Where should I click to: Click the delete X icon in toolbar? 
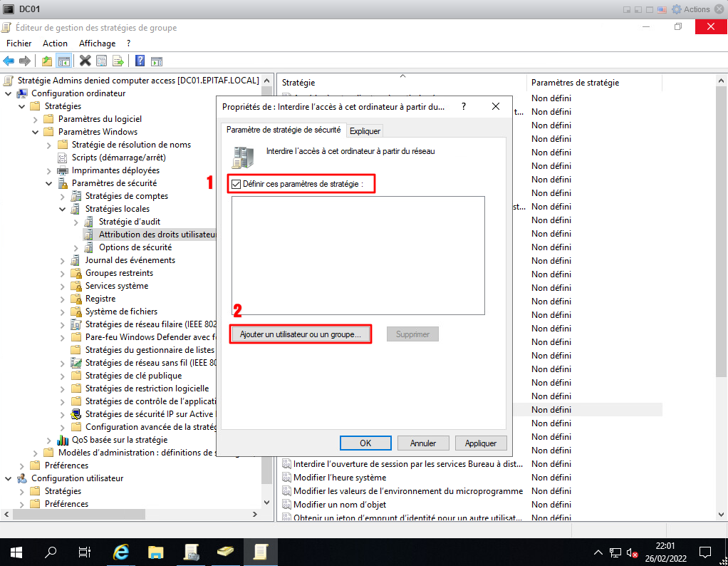coord(85,61)
